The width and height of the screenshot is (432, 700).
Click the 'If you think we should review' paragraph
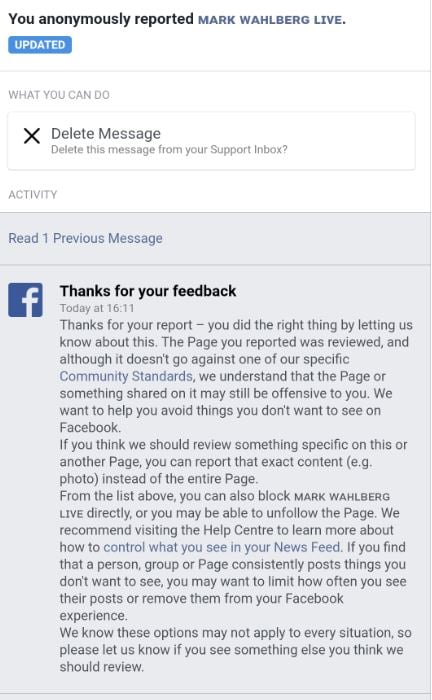pyautogui.click(x=233, y=462)
